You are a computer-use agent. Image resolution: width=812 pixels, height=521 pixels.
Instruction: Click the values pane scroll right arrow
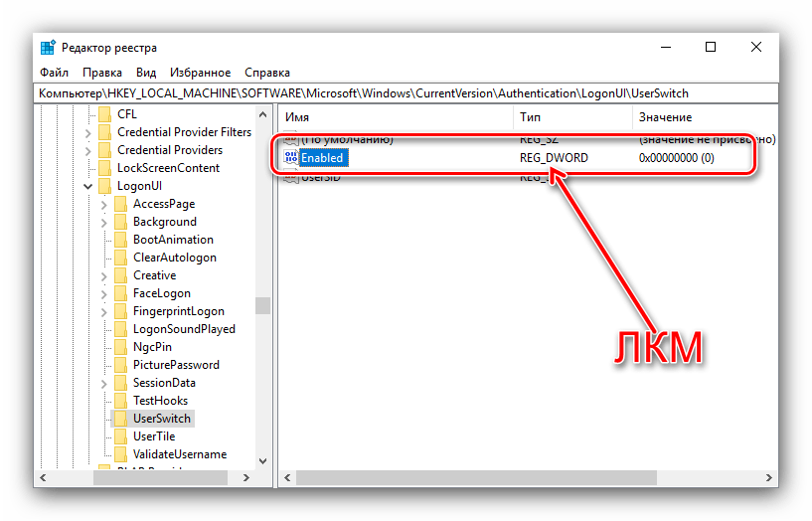(x=769, y=477)
